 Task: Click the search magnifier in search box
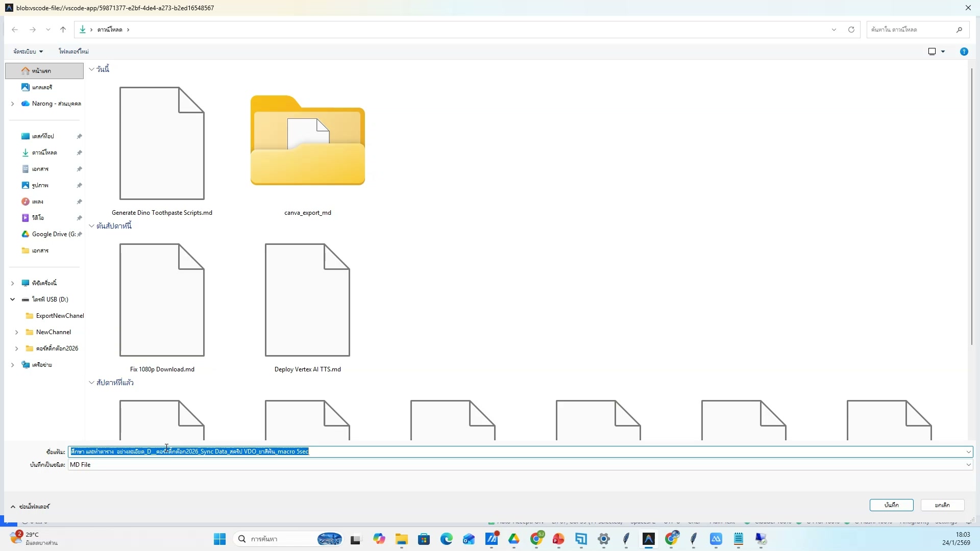[x=959, y=30]
